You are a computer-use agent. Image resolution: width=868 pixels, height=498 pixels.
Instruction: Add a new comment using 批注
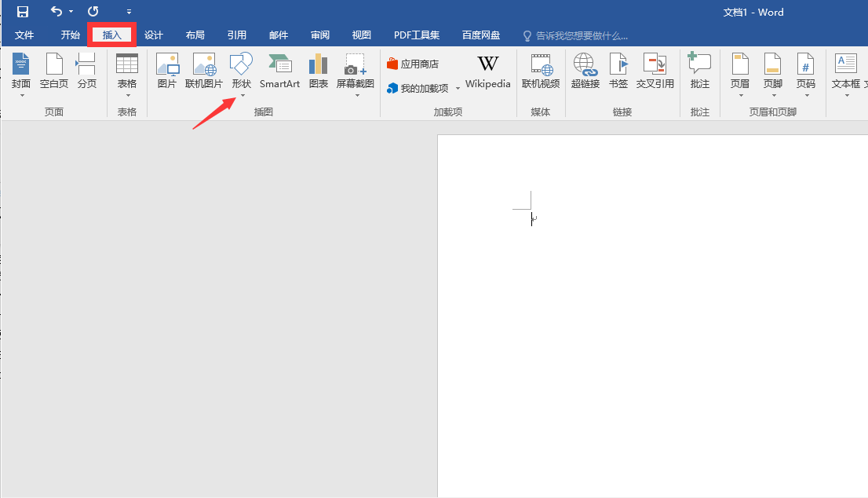[x=698, y=71]
